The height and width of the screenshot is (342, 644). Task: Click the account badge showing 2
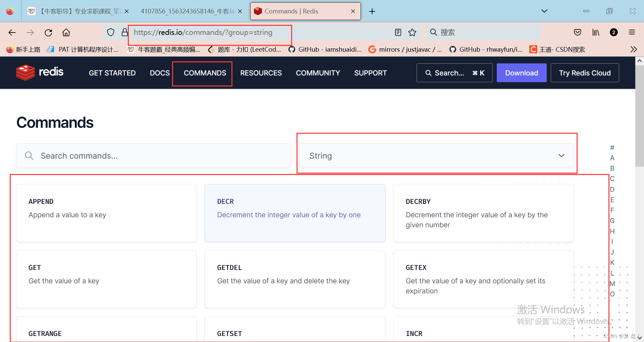click(x=614, y=32)
